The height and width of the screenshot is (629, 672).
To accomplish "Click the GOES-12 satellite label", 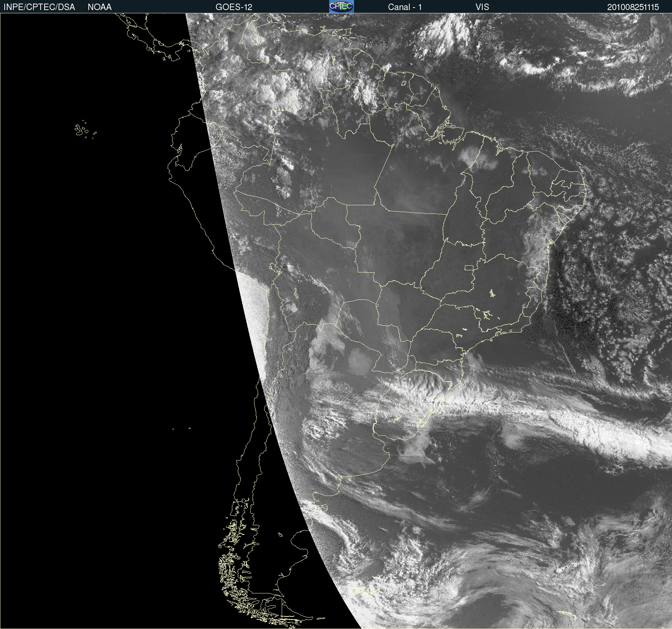I will click(x=234, y=7).
